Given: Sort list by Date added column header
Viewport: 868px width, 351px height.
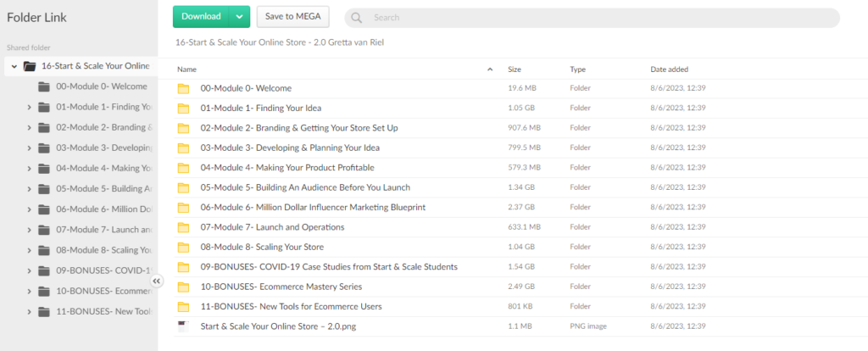Looking at the screenshot, I should click(x=670, y=70).
